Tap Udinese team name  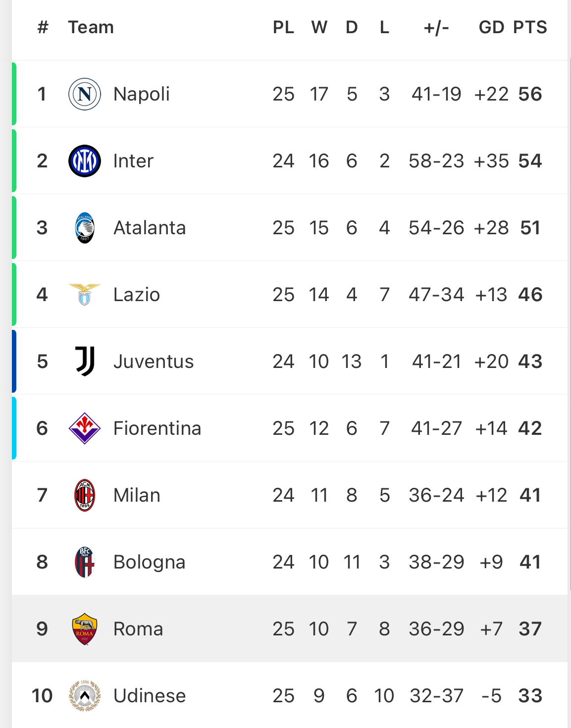pos(150,696)
